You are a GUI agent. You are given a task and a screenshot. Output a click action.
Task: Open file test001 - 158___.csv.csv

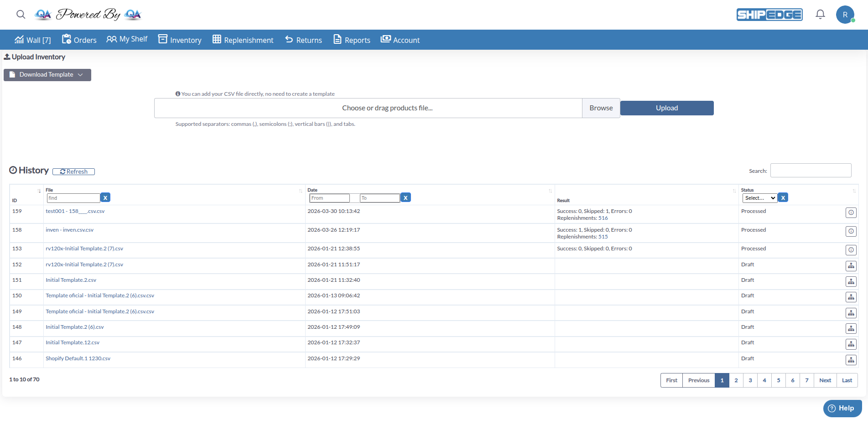coord(75,211)
